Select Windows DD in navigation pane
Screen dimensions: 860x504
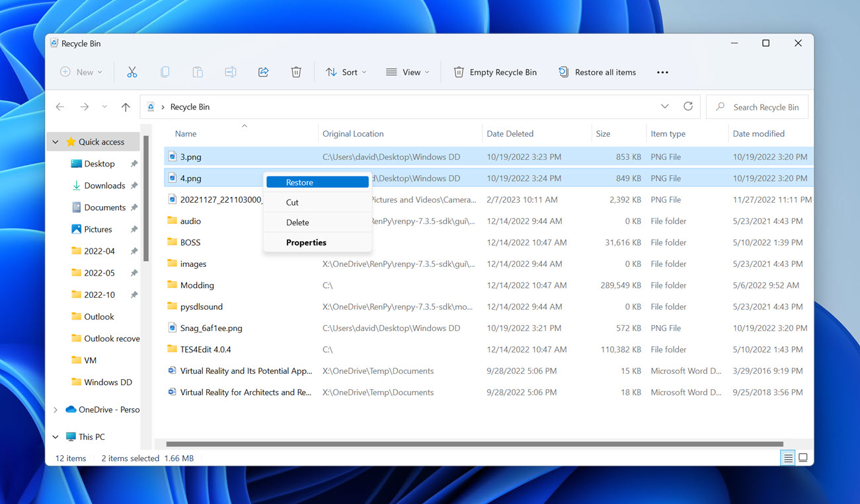point(108,382)
